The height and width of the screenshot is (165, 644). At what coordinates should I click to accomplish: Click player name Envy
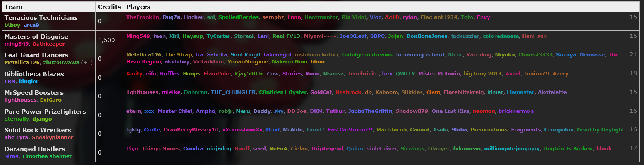tap(483, 17)
